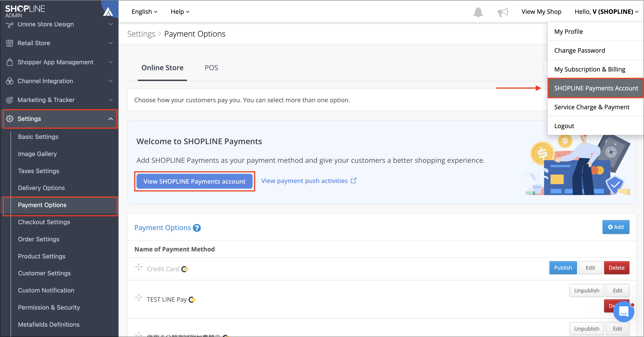Click the Payment Options section heading
Image resolution: width=644 pixels, height=337 pixels.
(162, 228)
